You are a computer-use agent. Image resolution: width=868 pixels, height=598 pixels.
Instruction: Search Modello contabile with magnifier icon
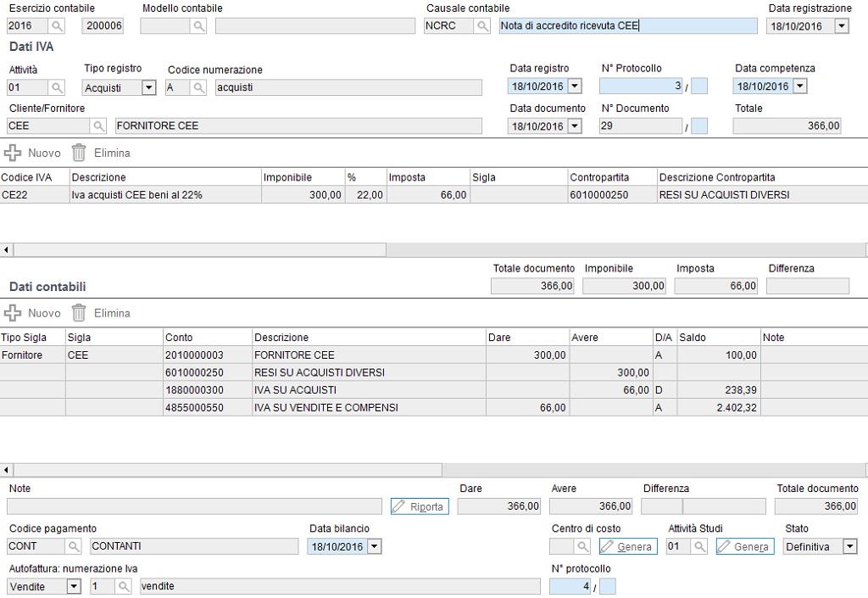tap(198, 26)
